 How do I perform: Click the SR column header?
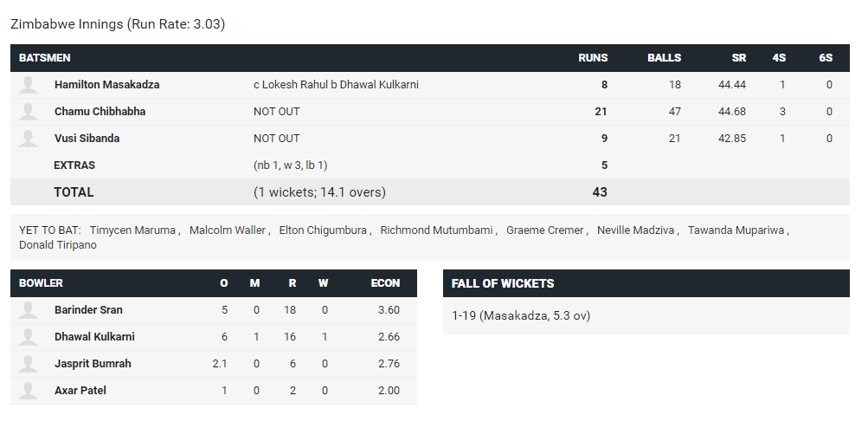tap(738, 58)
